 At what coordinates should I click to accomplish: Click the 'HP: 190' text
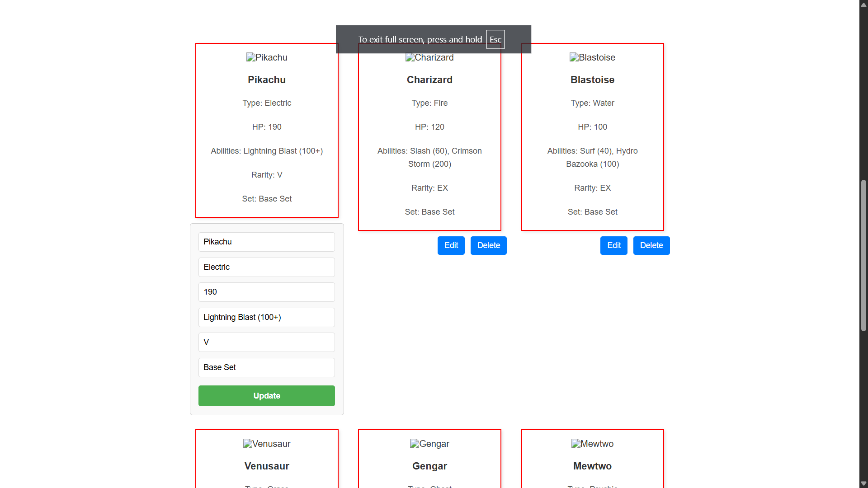tap(267, 127)
